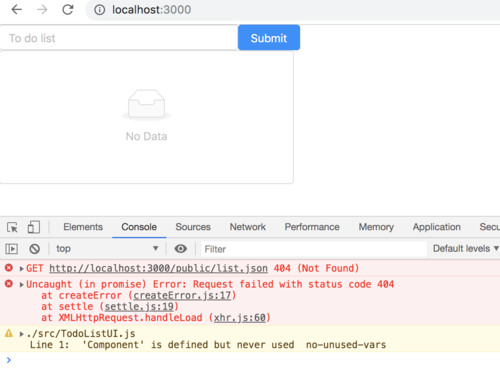500x372 pixels.
Task: Open the Application tab
Action: [437, 227]
